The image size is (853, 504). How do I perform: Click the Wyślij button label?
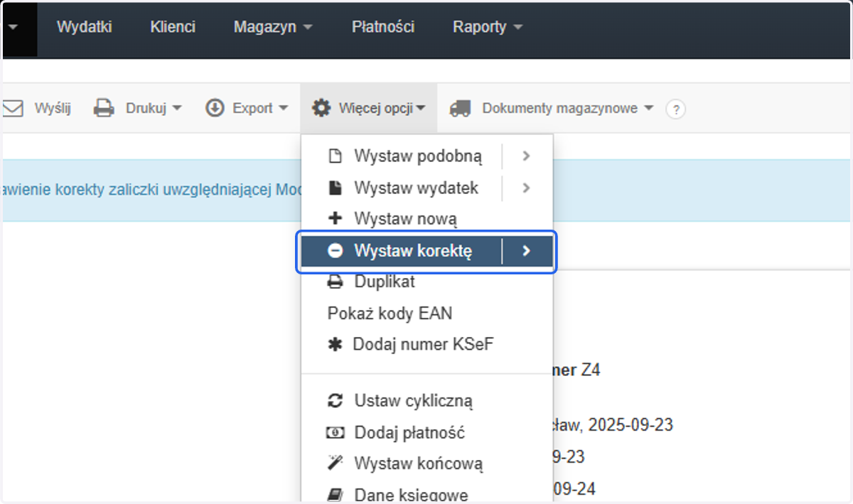(x=53, y=109)
